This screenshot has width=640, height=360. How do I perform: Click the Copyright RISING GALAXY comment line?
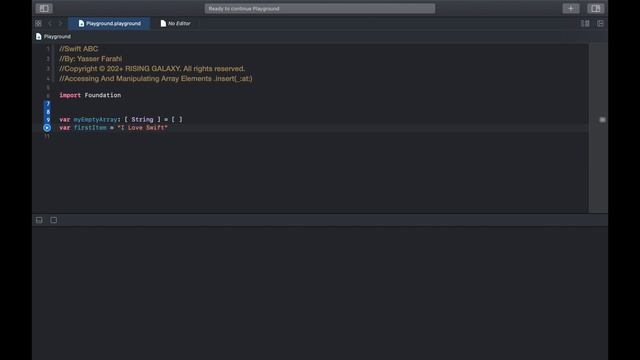pyautogui.click(x=152, y=69)
